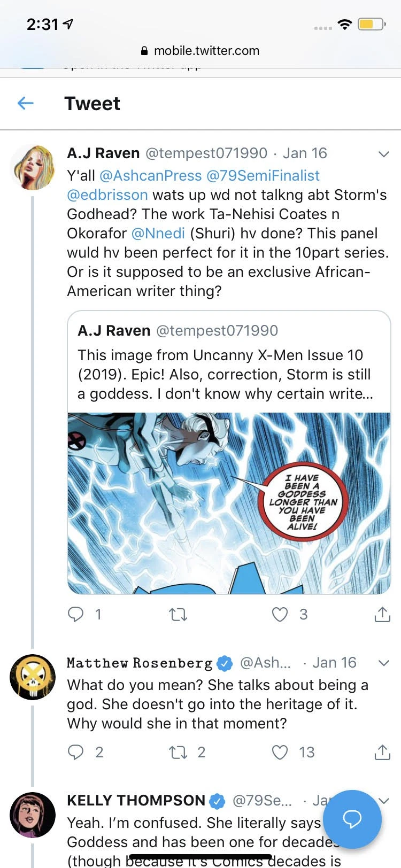Retweet Matthew Rosenberg's tweet

pyautogui.click(x=178, y=753)
